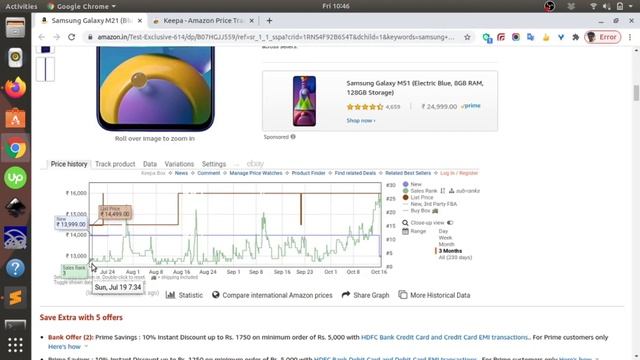Screen dimensions: 640x360
Task: Select the Samsung Galaxy M21 browser tab
Action: (91, 20)
